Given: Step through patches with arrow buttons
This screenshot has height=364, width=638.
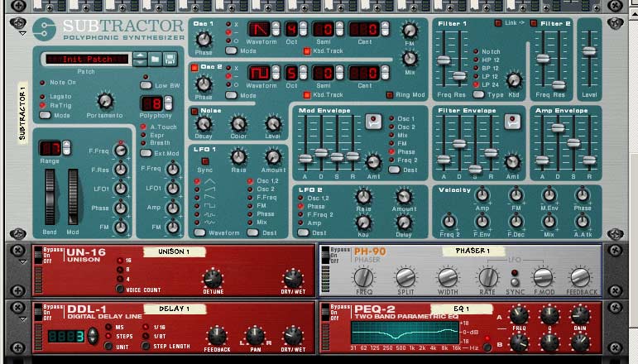Looking at the screenshot, I should (140, 60).
